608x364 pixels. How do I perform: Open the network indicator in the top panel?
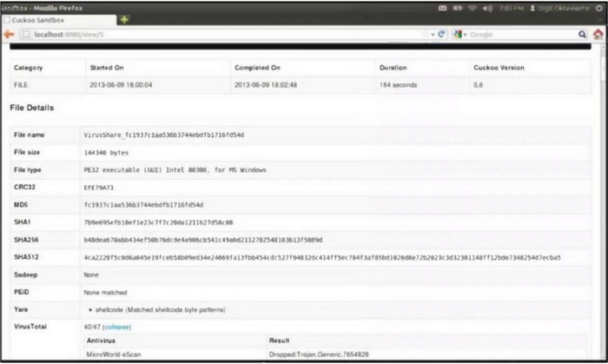pos(473,7)
